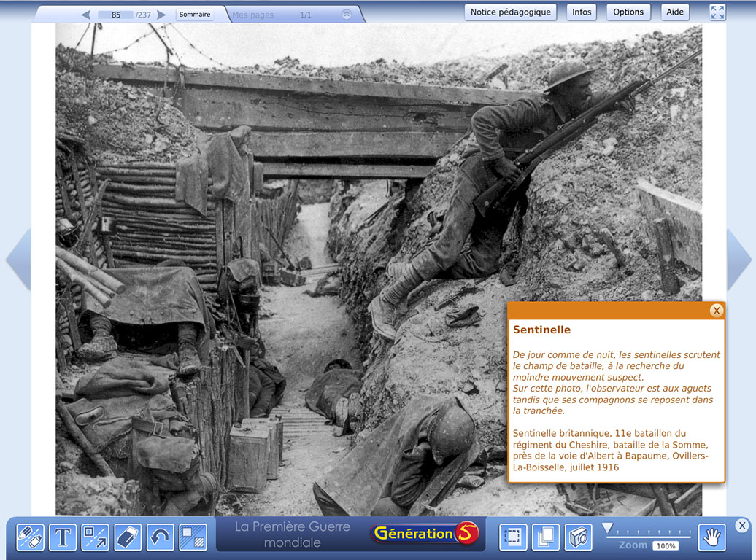Close the Sentinelle info popup
This screenshot has width=756, height=560.
pyautogui.click(x=717, y=311)
